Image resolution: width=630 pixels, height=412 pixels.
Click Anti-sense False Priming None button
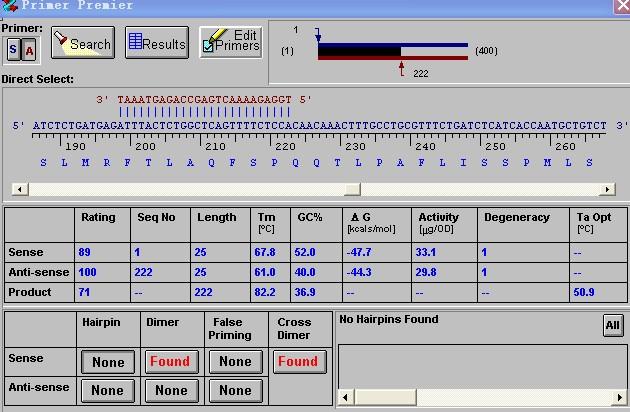tap(236, 390)
